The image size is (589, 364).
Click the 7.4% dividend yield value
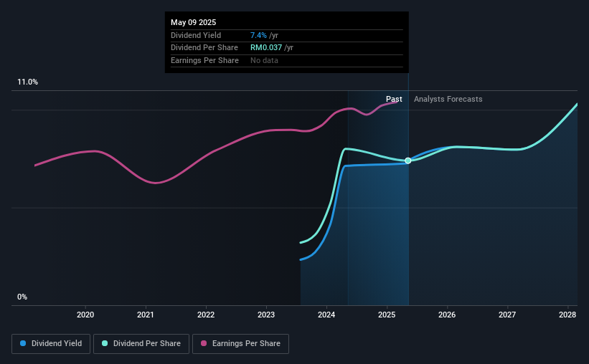coord(258,35)
